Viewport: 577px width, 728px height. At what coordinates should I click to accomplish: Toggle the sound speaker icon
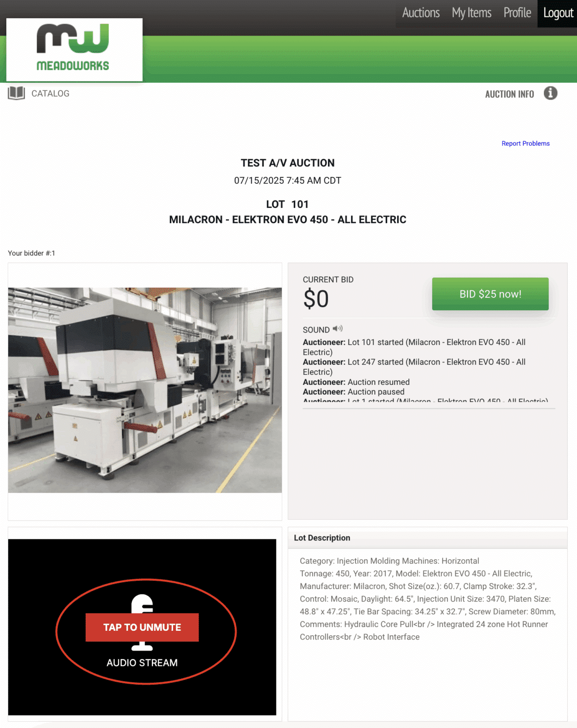(338, 329)
